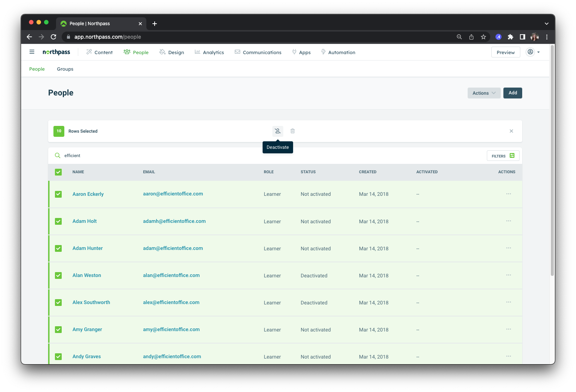Open the Analytics menu
This screenshot has height=392, width=576.
click(x=209, y=52)
